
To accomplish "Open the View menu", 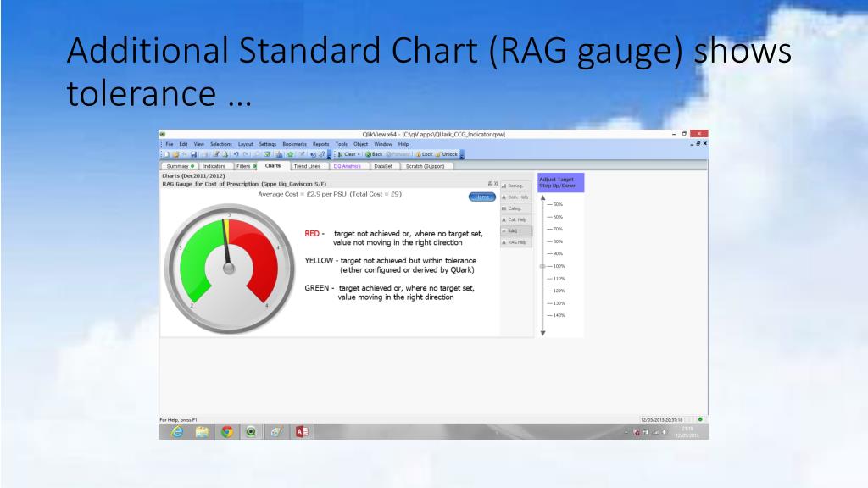I will click(198, 144).
